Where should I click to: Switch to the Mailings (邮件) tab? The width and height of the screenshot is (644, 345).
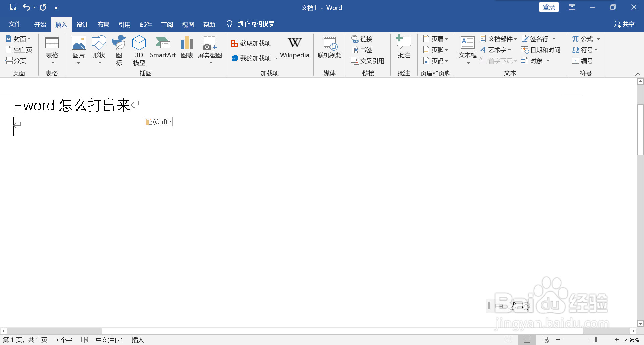(x=146, y=24)
